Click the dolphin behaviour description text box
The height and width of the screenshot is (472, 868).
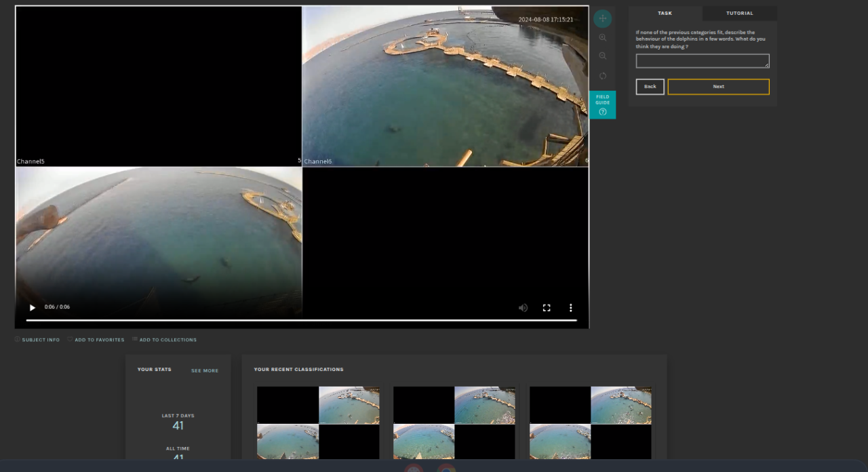click(702, 61)
